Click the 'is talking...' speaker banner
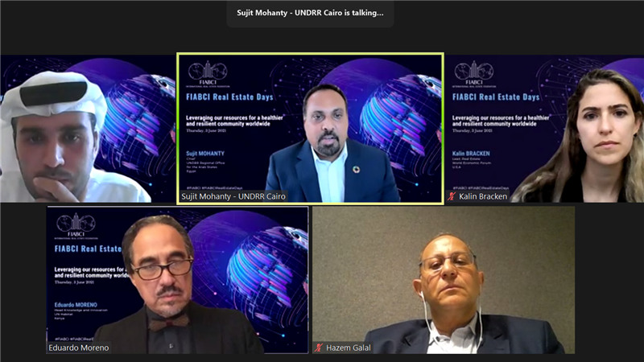Viewport: 644px width, 362px height. click(x=310, y=13)
